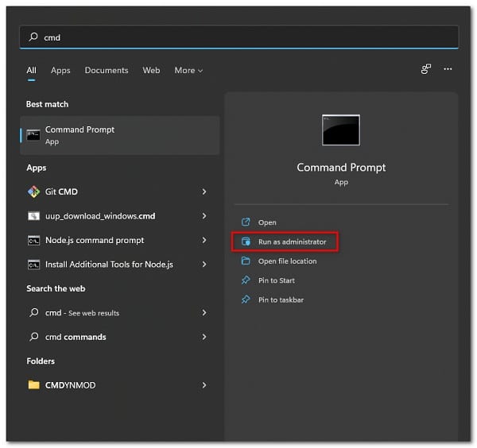
Task: Select the Web filter tab
Action: click(151, 71)
